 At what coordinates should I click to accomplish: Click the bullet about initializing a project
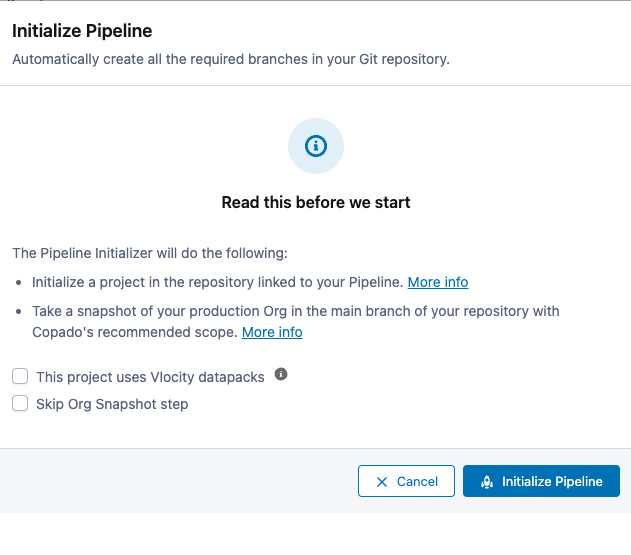[x=217, y=282]
